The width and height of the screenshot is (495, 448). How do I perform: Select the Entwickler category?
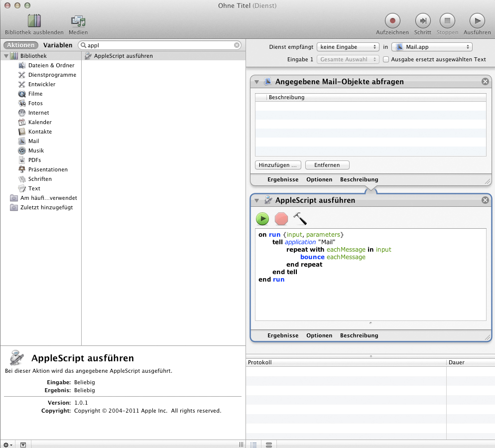coord(42,84)
